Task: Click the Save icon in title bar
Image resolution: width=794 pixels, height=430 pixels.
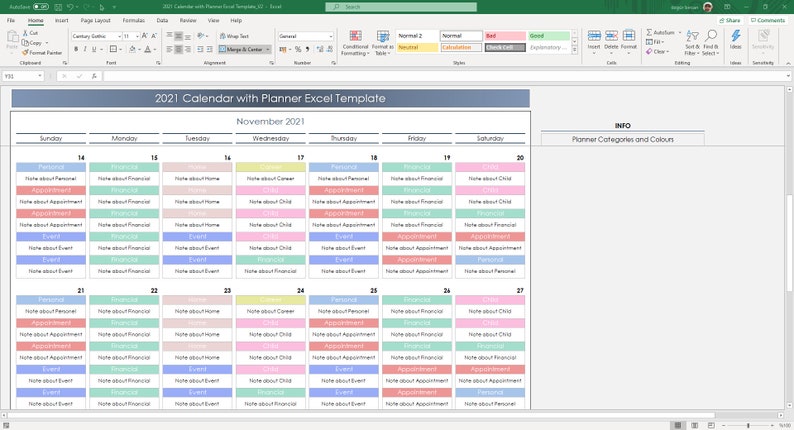Action: coord(58,7)
